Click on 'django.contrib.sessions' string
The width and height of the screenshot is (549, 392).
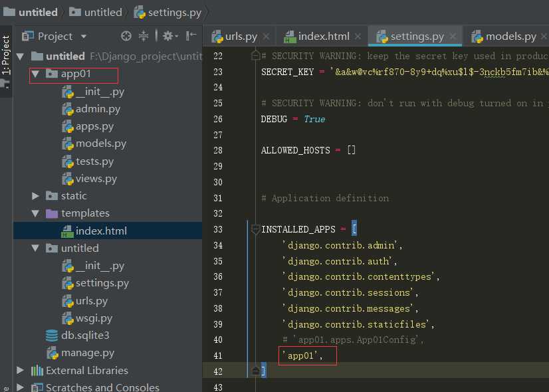point(348,292)
